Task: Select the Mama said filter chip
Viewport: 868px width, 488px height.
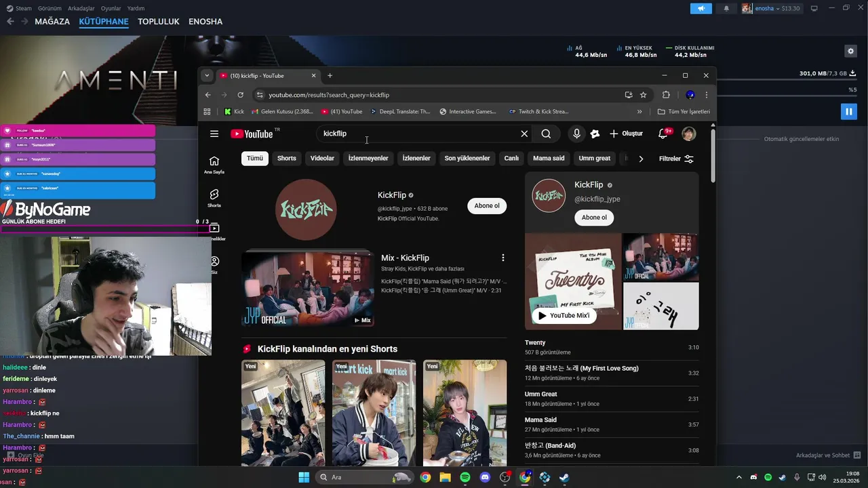Action: 549,159
